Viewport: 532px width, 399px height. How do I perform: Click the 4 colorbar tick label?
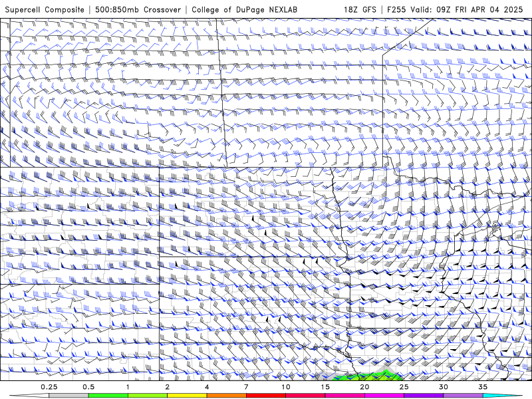click(207, 387)
